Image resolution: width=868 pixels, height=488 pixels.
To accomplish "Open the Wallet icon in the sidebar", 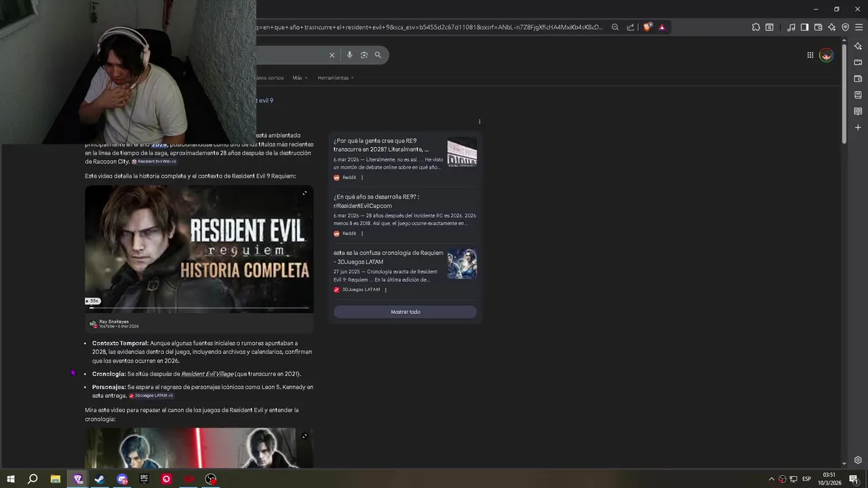I will [858, 79].
